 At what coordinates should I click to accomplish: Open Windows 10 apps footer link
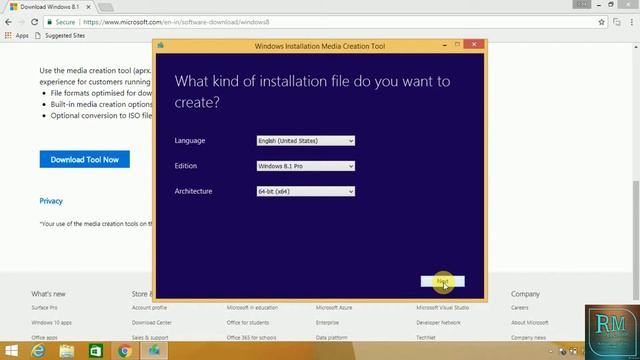point(51,322)
